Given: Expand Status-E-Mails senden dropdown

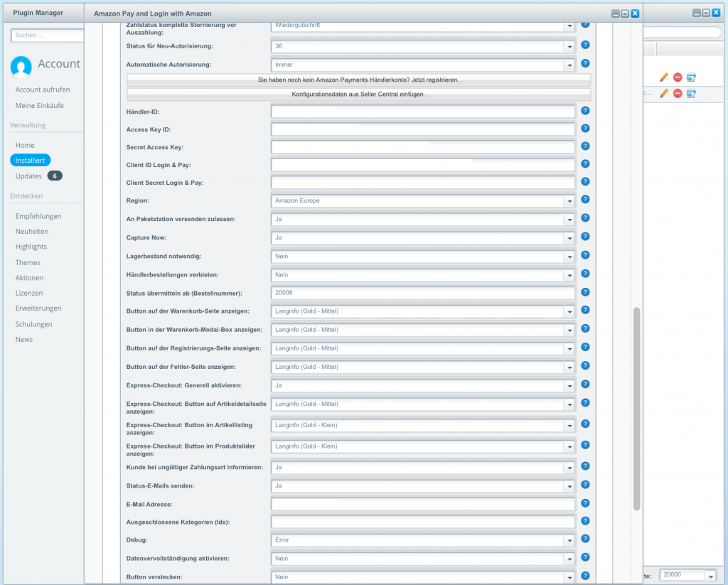Looking at the screenshot, I should click(x=569, y=486).
